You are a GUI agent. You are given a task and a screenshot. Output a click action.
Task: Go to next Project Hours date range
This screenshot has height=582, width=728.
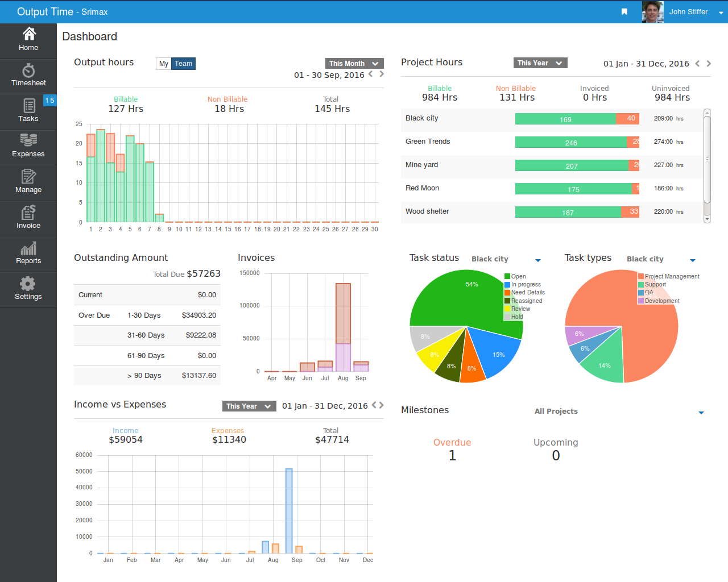(x=709, y=64)
